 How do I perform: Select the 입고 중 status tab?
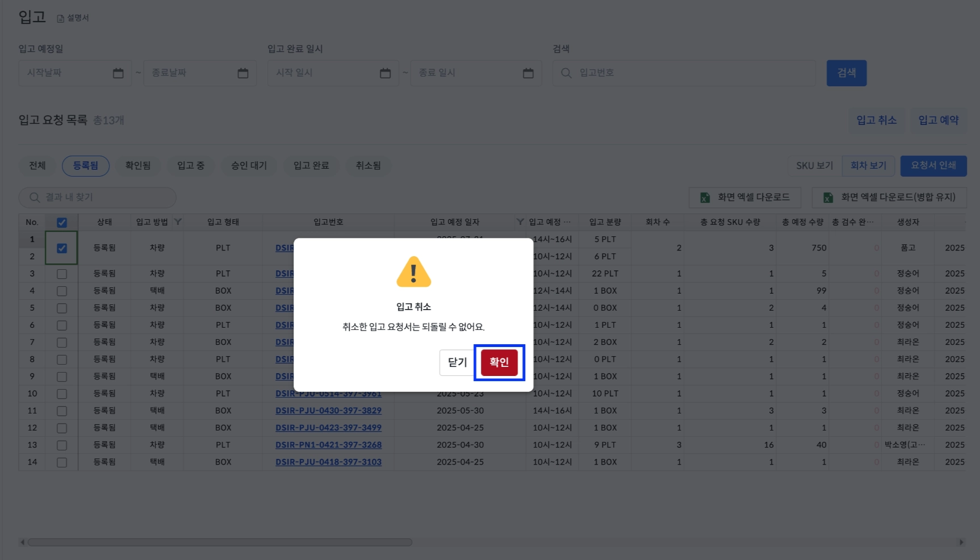(191, 166)
